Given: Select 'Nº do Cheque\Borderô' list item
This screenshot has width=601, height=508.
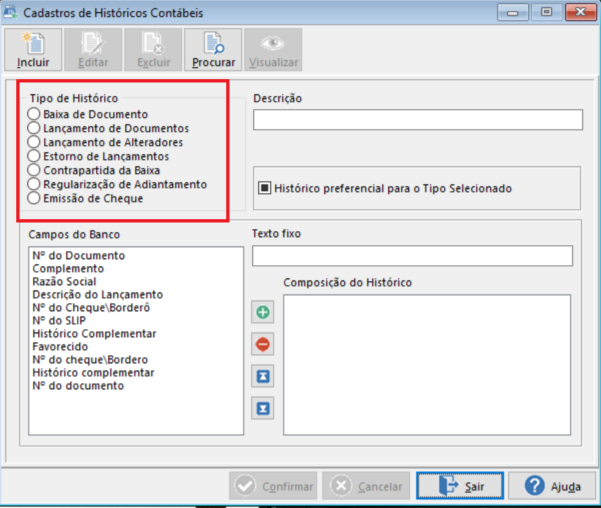Looking at the screenshot, I should coord(91,307).
